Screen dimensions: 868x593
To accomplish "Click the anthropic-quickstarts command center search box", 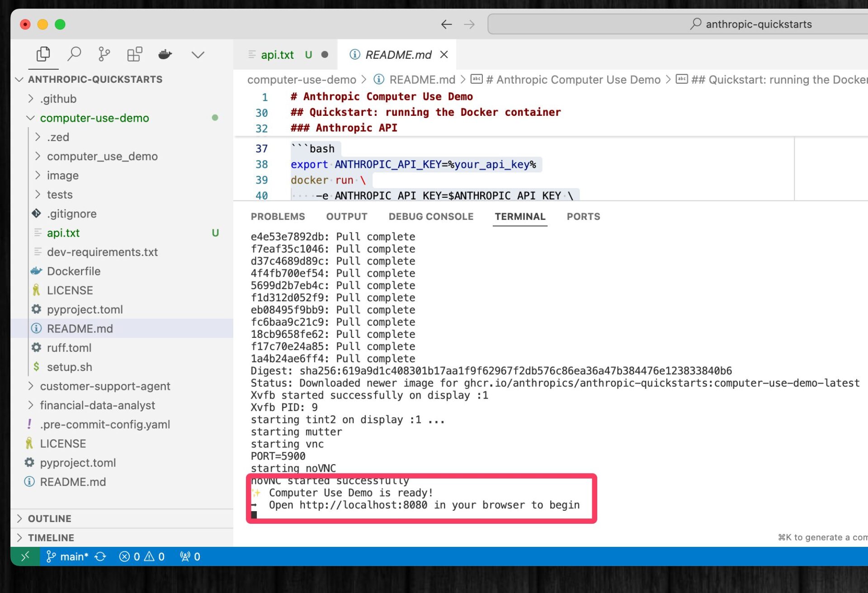I will [x=678, y=24].
